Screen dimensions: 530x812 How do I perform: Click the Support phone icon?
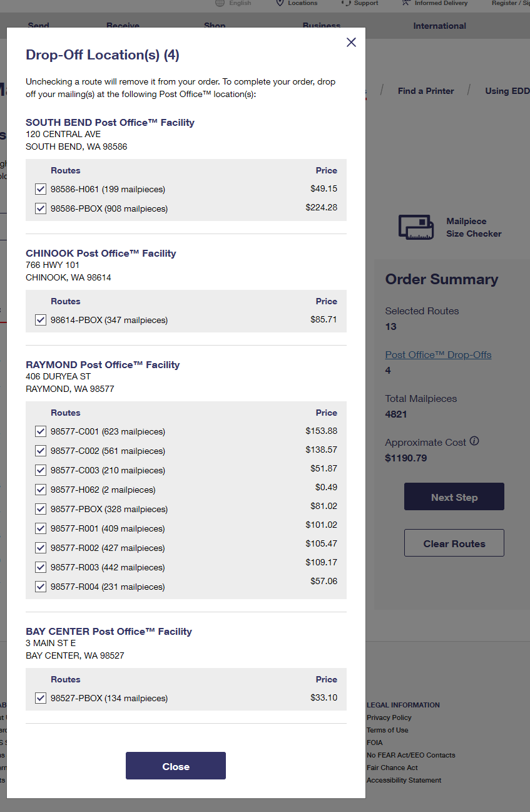point(346,3)
